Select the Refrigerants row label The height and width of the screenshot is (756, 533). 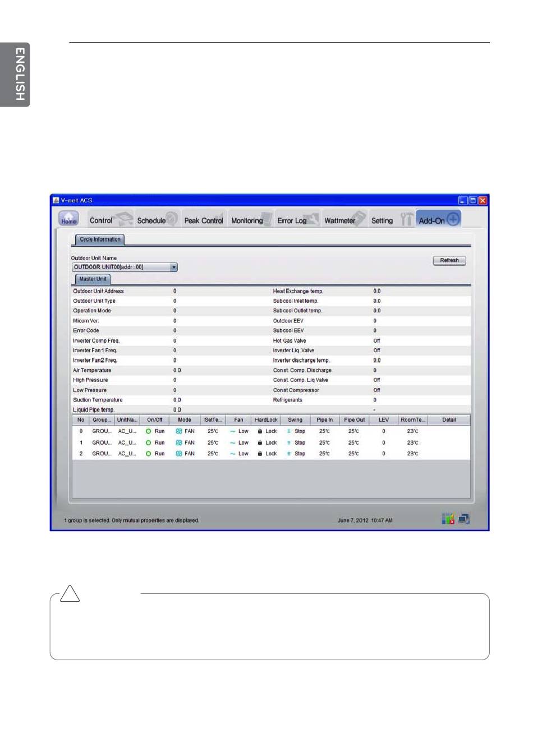tap(288, 400)
